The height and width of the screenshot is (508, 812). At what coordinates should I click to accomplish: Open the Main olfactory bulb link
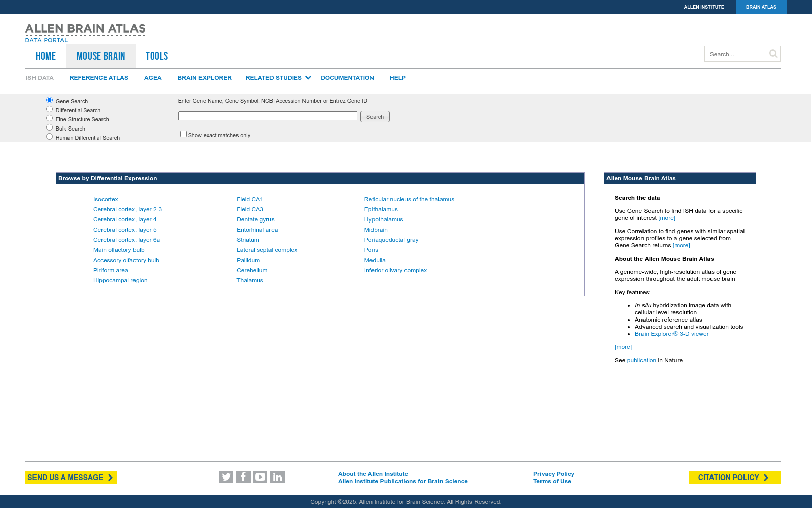(x=119, y=250)
